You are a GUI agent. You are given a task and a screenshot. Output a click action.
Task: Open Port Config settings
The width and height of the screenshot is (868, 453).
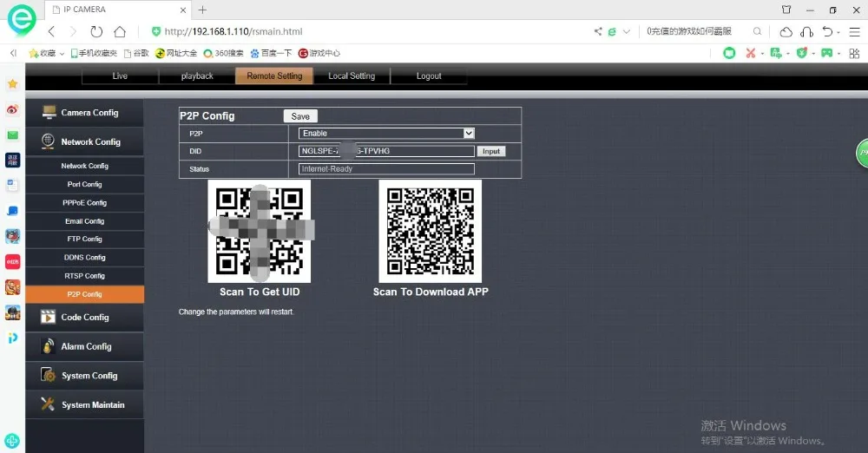click(85, 185)
